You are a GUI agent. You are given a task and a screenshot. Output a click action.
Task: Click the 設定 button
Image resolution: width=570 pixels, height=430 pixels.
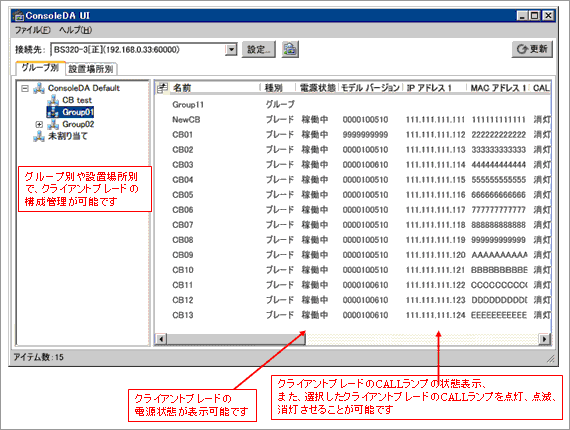click(259, 49)
